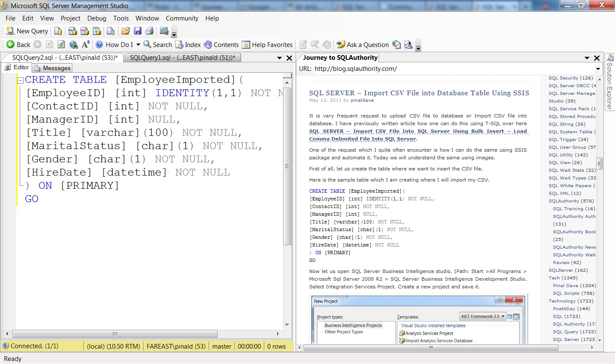Click Analysis Services XMLA Query icon
The height and width of the screenshot is (364, 615).
pyautogui.click(x=97, y=31)
